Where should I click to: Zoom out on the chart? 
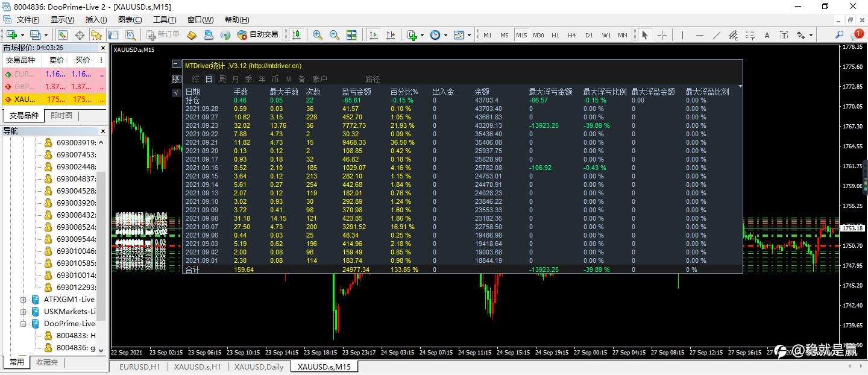pyautogui.click(x=334, y=35)
